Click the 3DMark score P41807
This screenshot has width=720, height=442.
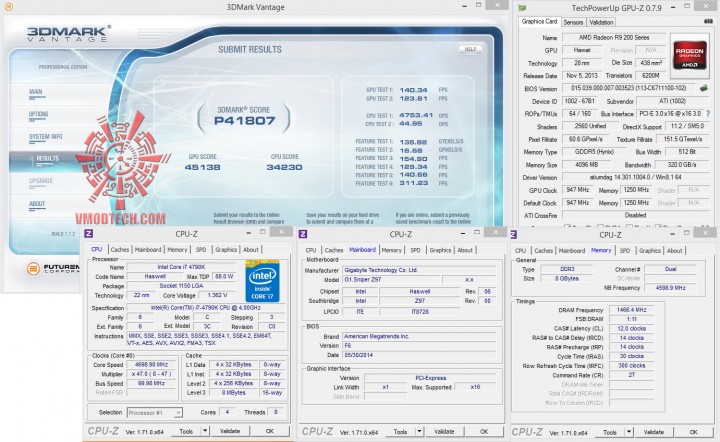click(244, 121)
